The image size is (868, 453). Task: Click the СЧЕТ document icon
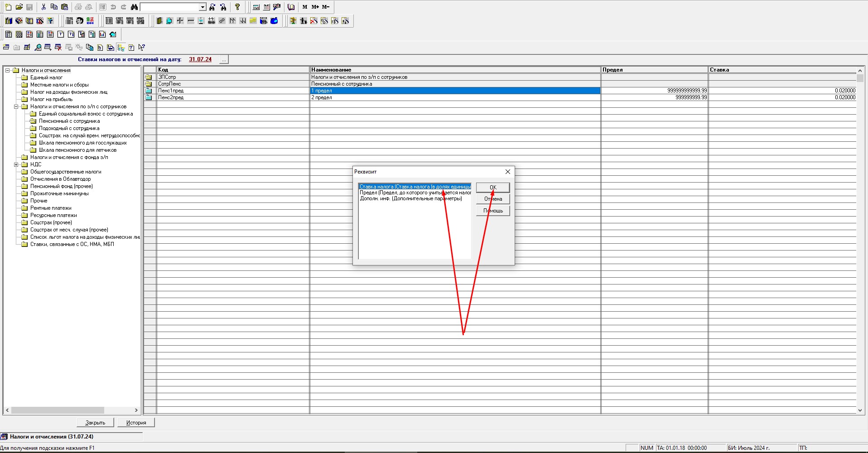(120, 20)
